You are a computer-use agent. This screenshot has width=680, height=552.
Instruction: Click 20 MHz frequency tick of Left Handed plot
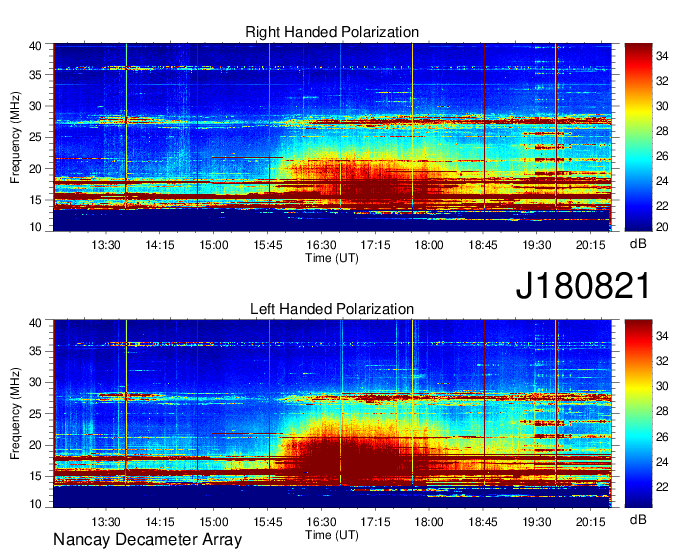[x=35, y=445]
